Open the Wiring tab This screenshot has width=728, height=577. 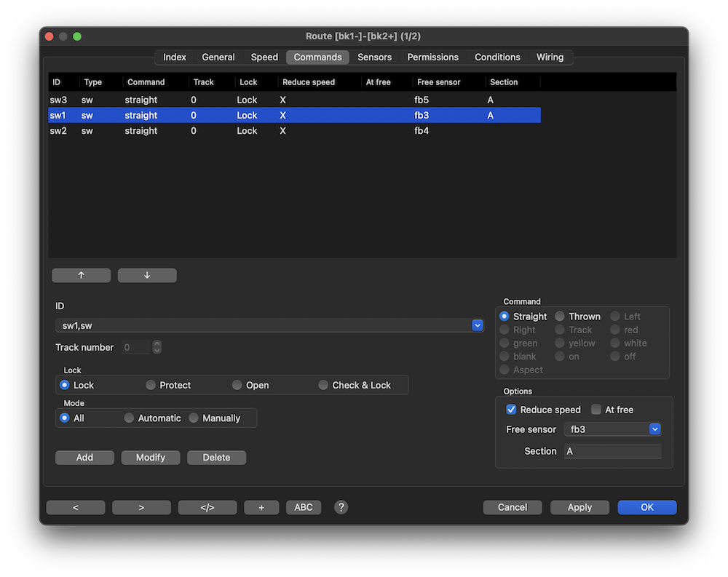[550, 57]
